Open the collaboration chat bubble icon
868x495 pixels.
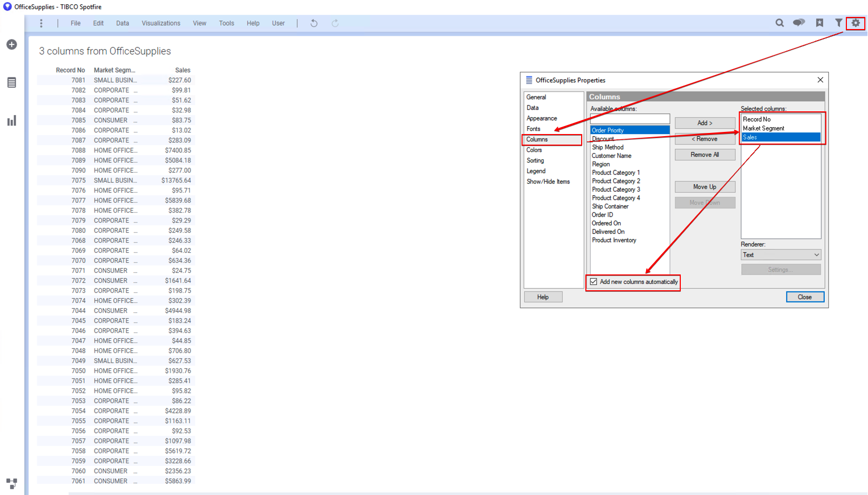tap(799, 23)
